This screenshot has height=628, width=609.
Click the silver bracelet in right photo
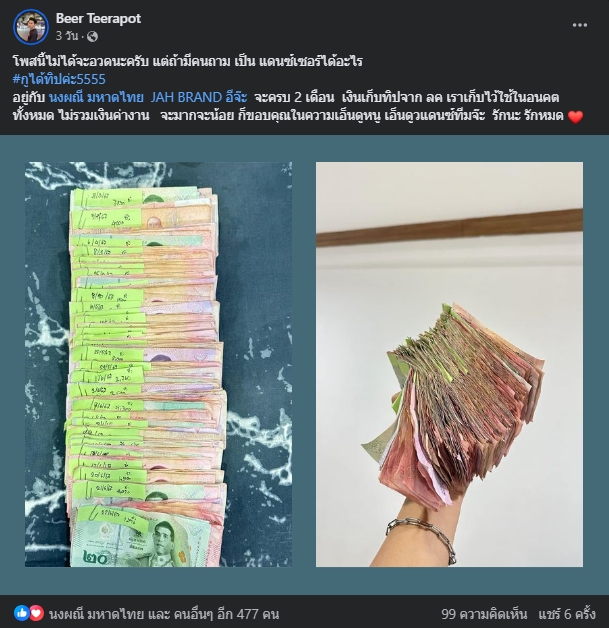[422, 538]
